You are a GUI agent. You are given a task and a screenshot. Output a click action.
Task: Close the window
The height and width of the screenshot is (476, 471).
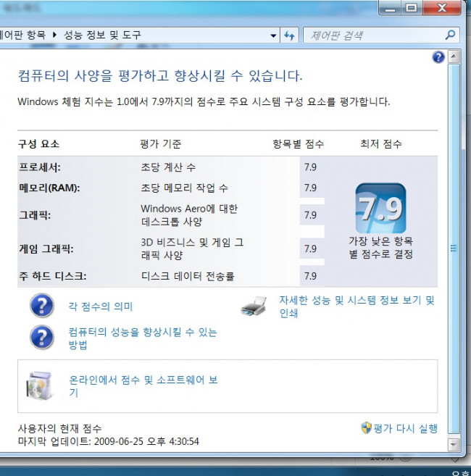click(442, 7)
